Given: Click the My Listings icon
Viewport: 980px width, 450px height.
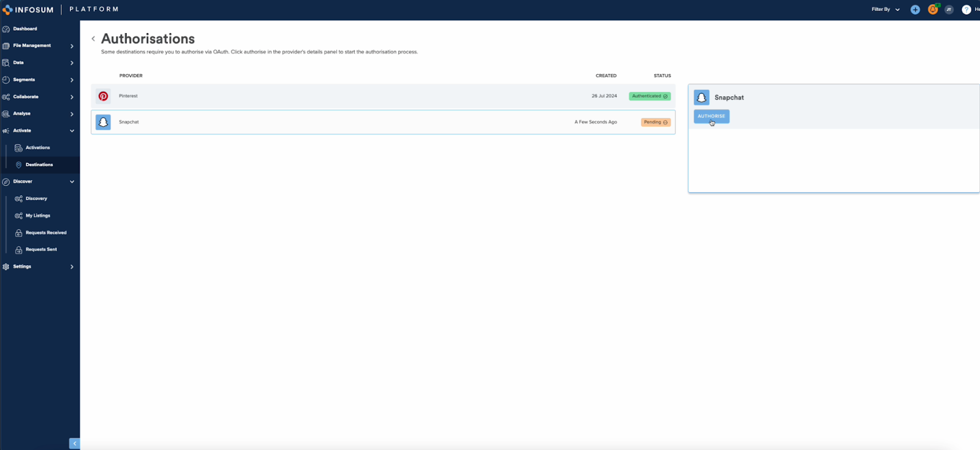Looking at the screenshot, I should [18, 216].
